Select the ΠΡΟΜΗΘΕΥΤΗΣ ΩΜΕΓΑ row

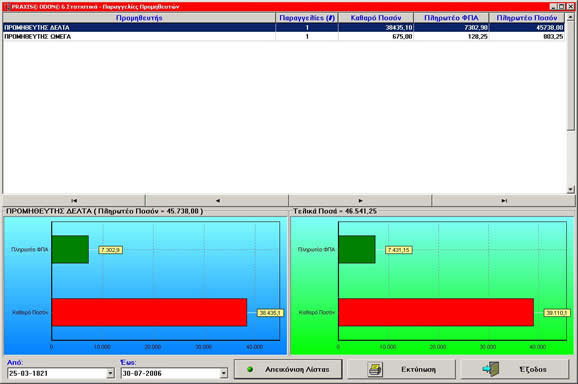tap(283, 36)
